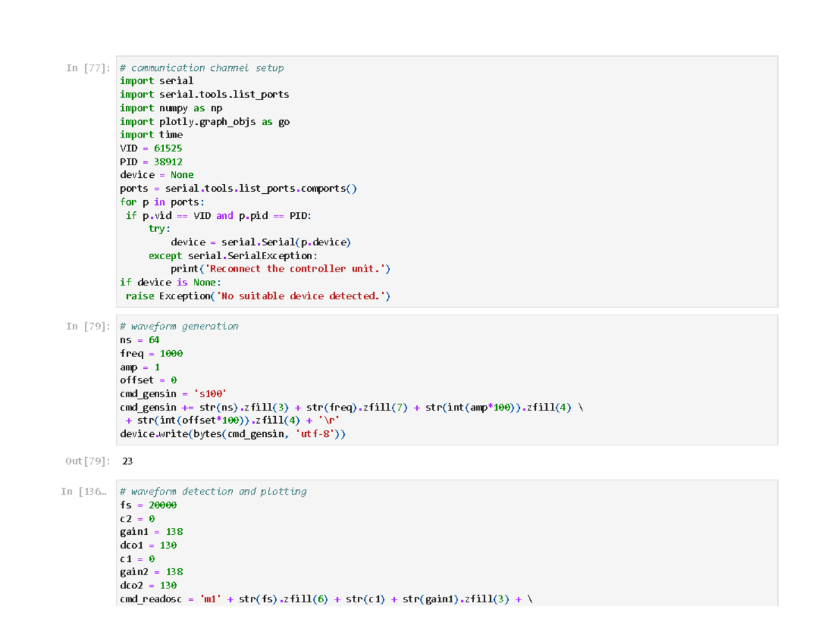
Task: Place cursor on the freq = 1000 line
Action: click(x=152, y=354)
